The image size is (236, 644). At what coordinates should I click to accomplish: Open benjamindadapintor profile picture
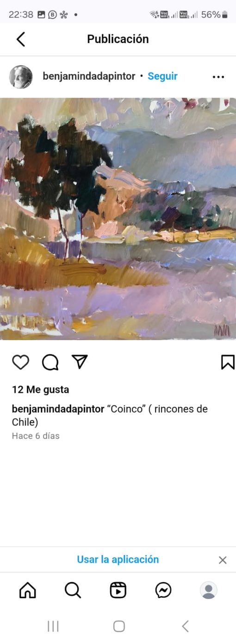click(x=21, y=77)
